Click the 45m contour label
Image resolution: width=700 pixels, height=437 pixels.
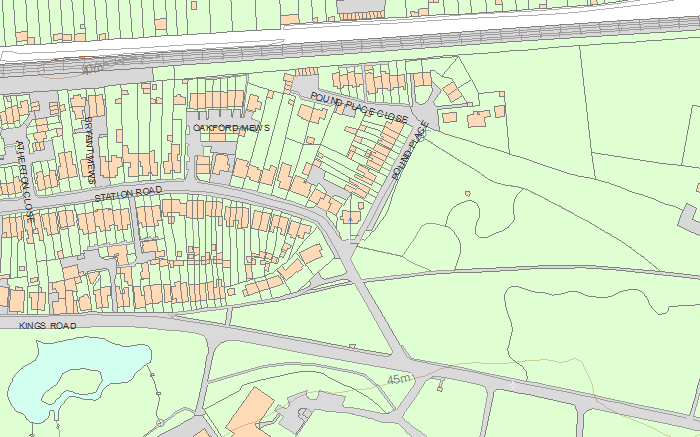pyautogui.click(x=399, y=379)
